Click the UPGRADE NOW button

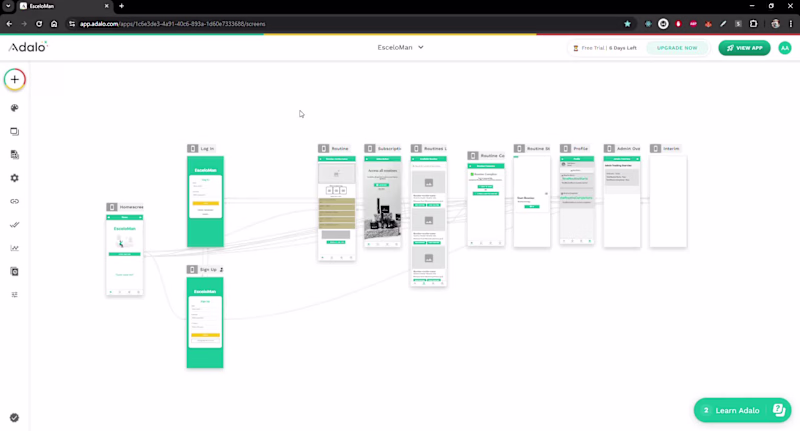(677, 48)
